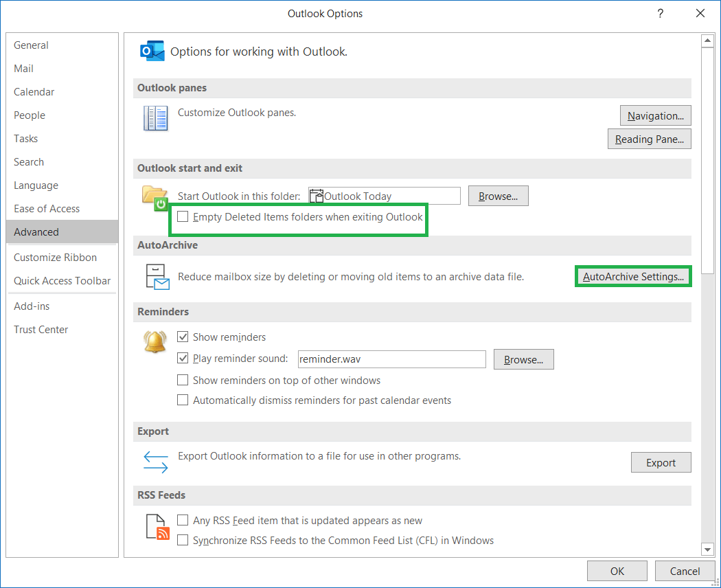Click the Outlook panes layout icon
721x588 pixels.
(x=155, y=118)
